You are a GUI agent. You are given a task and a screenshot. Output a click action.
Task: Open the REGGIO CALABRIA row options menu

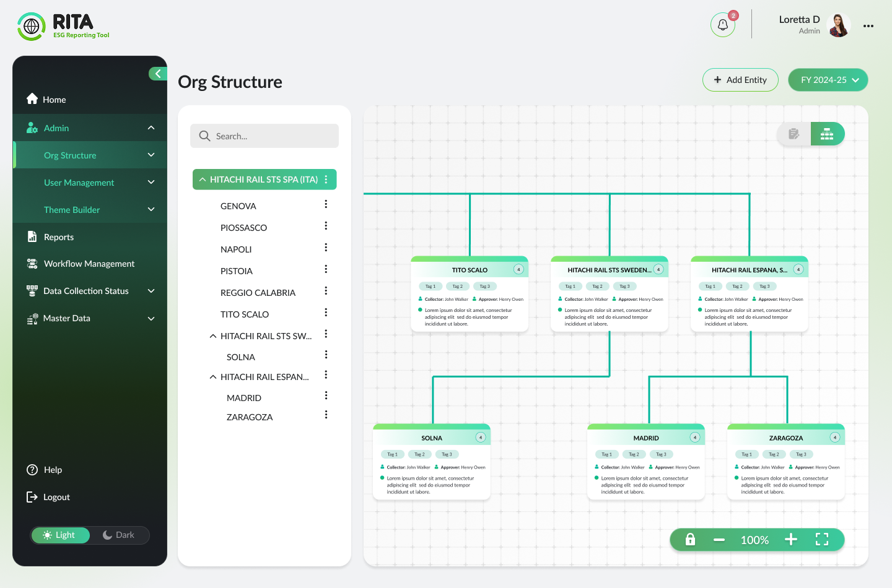tap(326, 291)
